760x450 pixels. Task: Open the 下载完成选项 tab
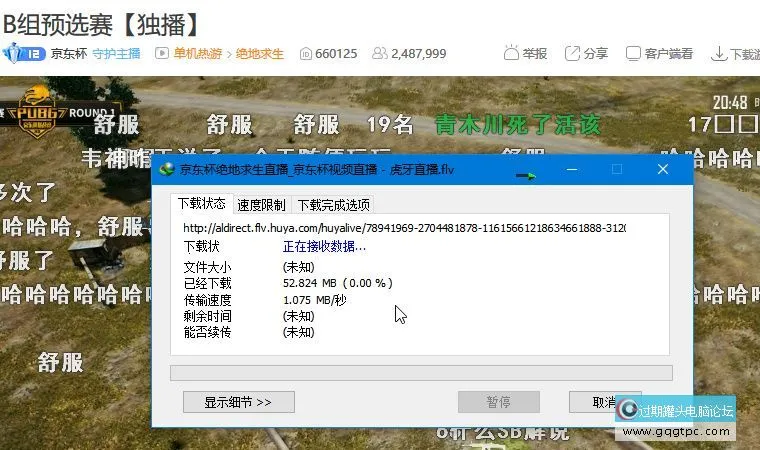(x=333, y=205)
